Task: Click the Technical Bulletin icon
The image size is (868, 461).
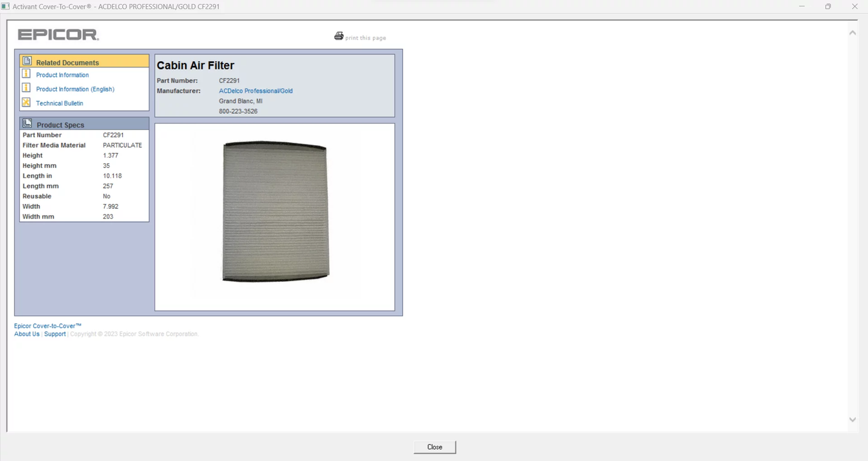Action: (27, 103)
